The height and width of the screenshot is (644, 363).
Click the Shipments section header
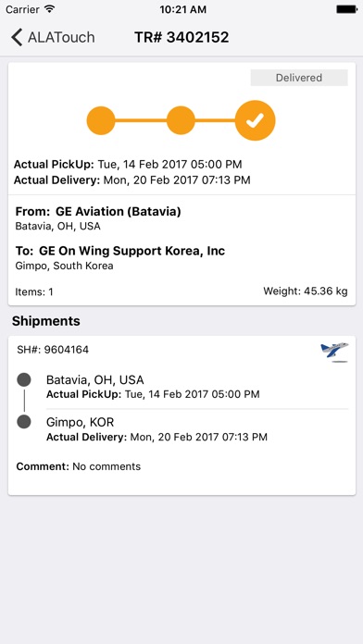pyautogui.click(x=46, y=321)
